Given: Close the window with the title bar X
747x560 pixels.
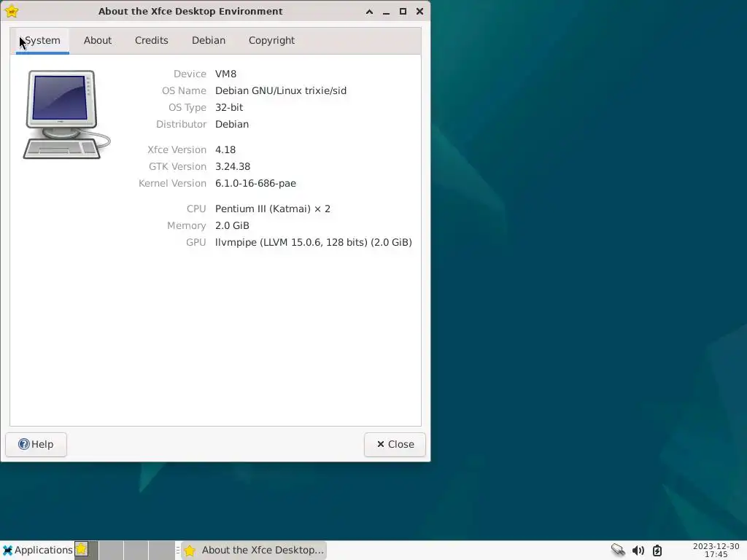Looking at the screenshot, I should point(419,12).
